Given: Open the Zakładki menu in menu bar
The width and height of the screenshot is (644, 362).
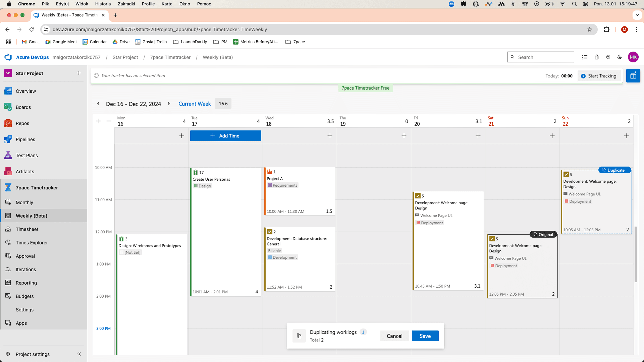Looking at the screenshot, I should 126,4.
